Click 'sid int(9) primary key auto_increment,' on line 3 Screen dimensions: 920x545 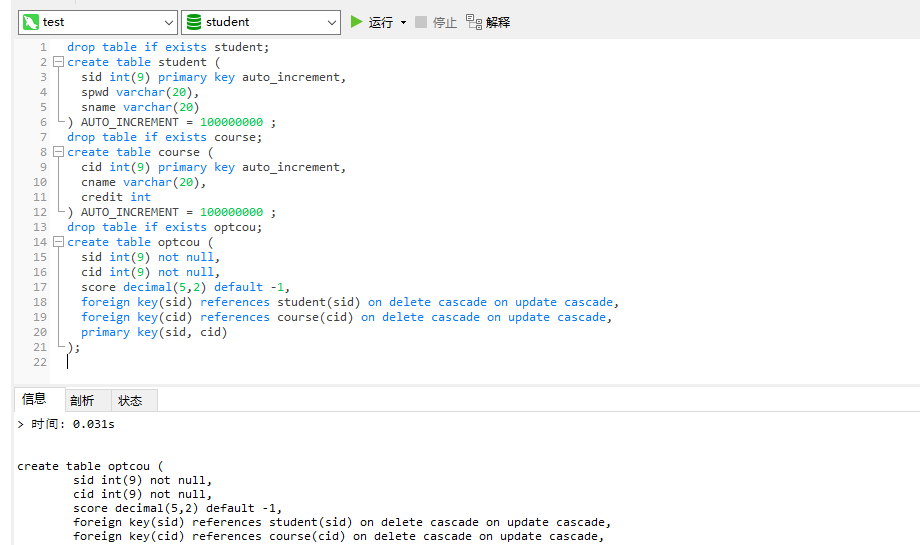tap(214, 77)
